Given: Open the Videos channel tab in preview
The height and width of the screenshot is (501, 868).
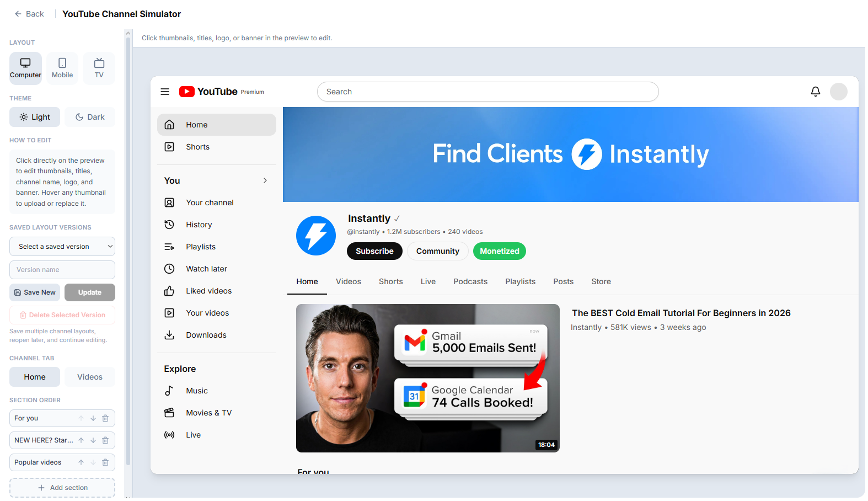Looking at the screenshot, I should click(x=349, y=281).
